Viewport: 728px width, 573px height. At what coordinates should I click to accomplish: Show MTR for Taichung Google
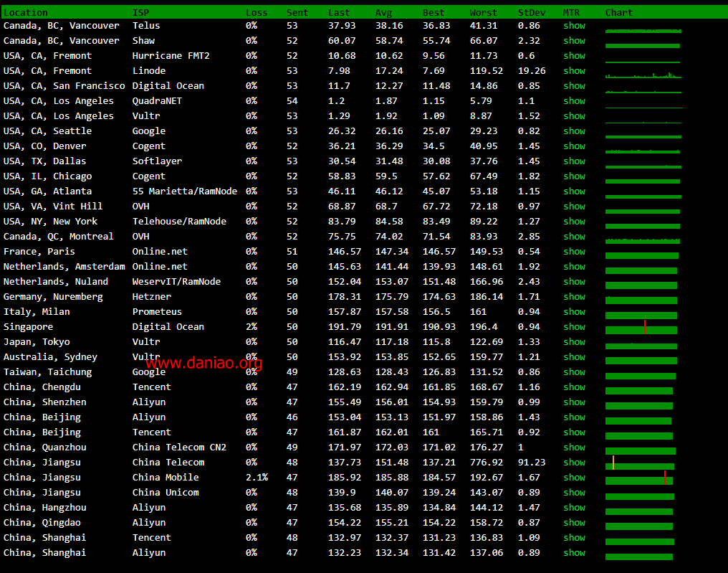click(575, 371)
